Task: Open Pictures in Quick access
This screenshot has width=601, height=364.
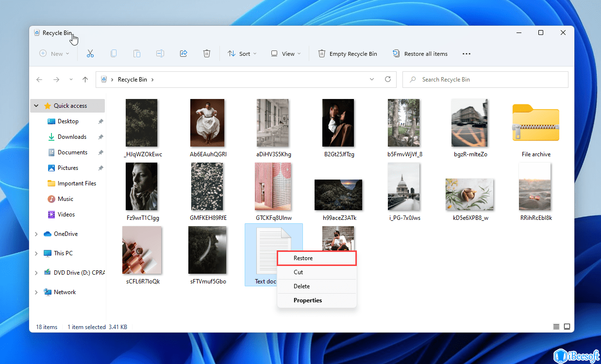Action: 68,168
